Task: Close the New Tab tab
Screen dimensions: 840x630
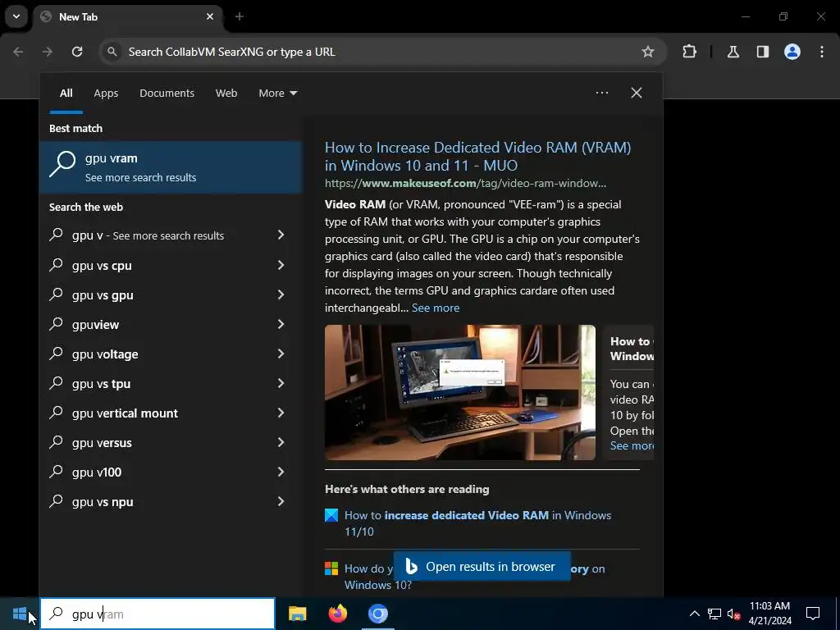Action: click(x=210, y=16)
